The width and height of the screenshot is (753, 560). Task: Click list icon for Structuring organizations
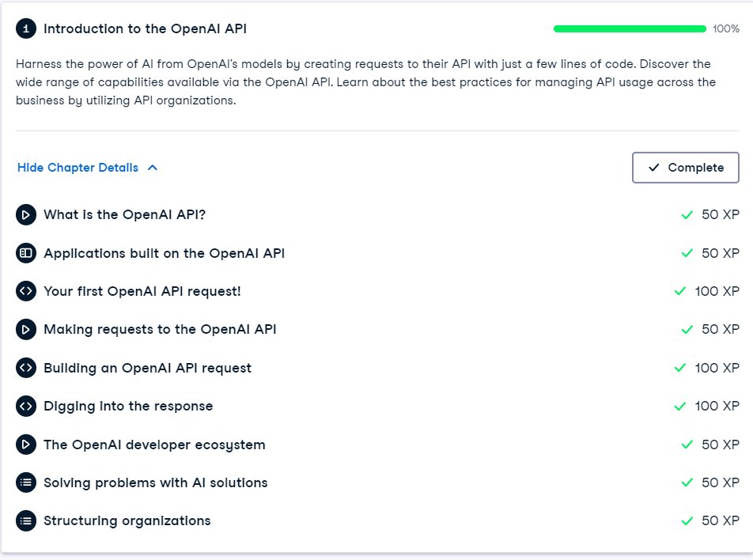pyautogui.click(x=26, y=521)
